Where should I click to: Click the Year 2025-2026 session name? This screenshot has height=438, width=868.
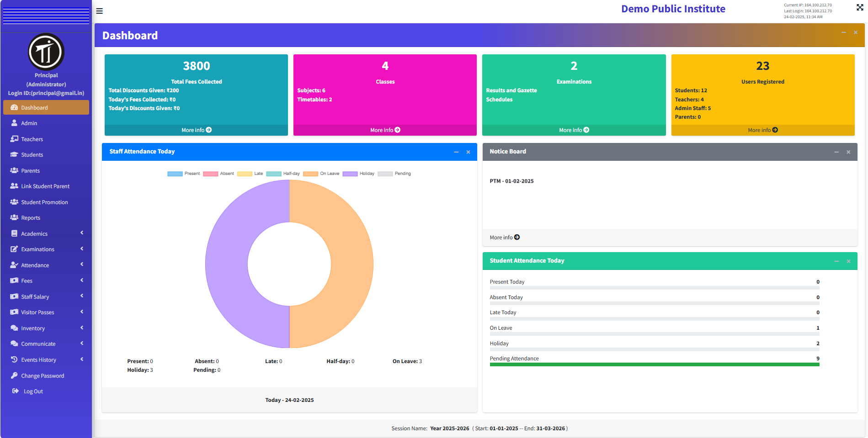[449, 428]
